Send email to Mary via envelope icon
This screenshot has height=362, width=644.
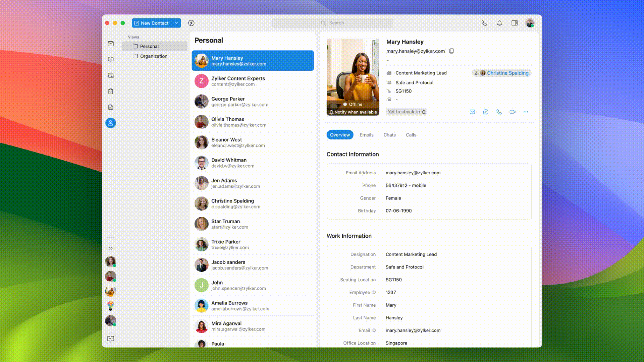[472, 112]
